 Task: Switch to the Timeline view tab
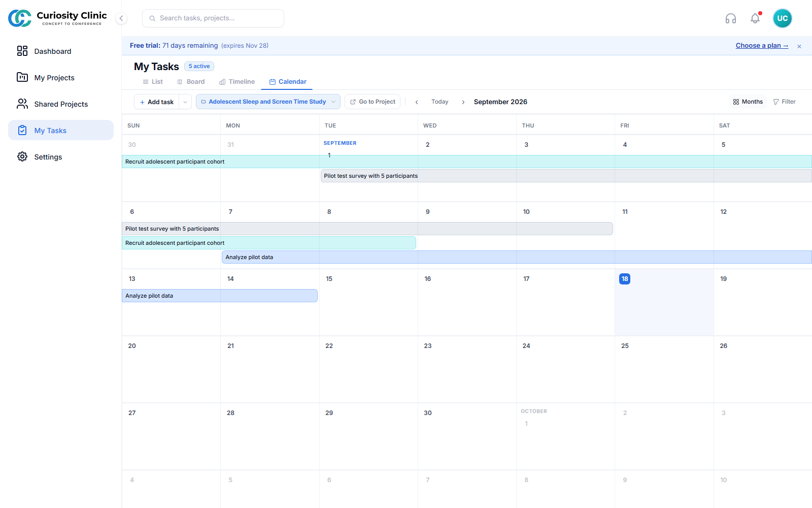pyautogui.click(x=237, y=82)
